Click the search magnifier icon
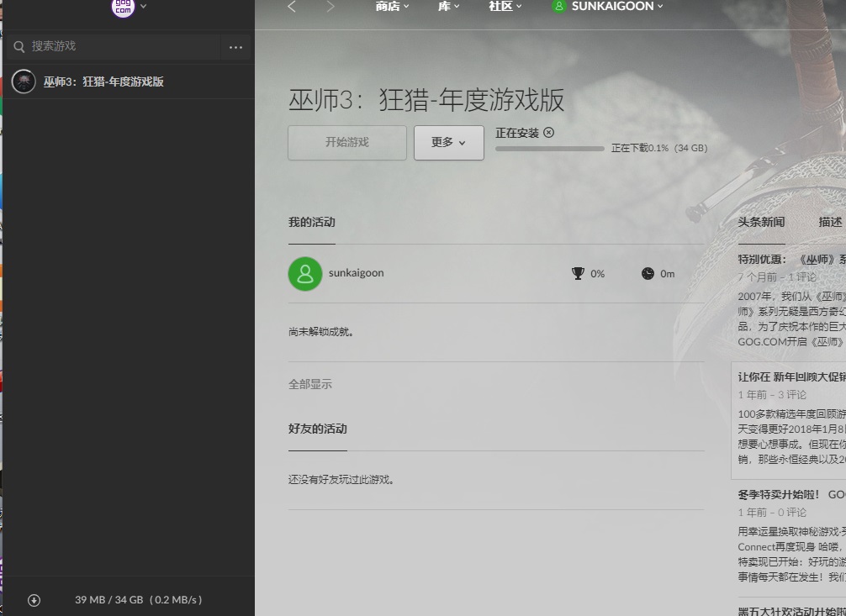Image resolution: width=846 pixels, height=616 pixels. pyautogui.click(x=19, y=47)
